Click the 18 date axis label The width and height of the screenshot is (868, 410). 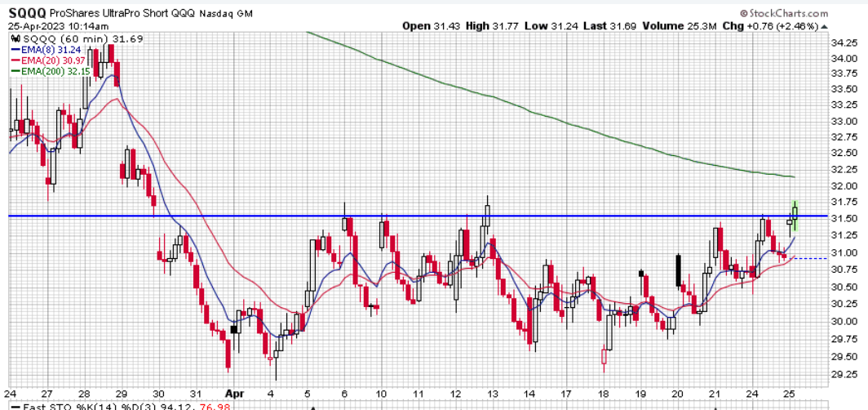604,394
